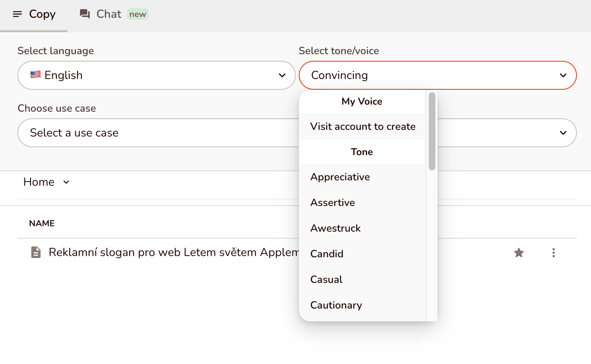591x364 pixels.
Task: Click the US flag icon in language
Action: [x=36, y=75]
